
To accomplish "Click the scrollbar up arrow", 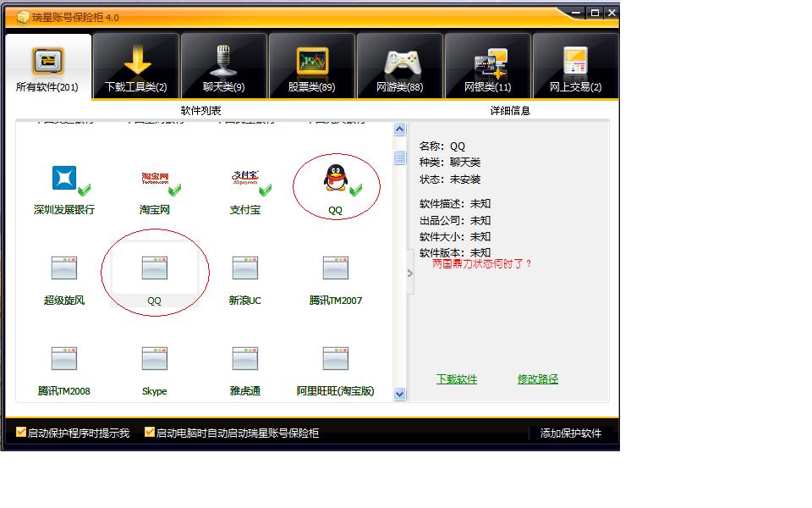I will 400,129.
